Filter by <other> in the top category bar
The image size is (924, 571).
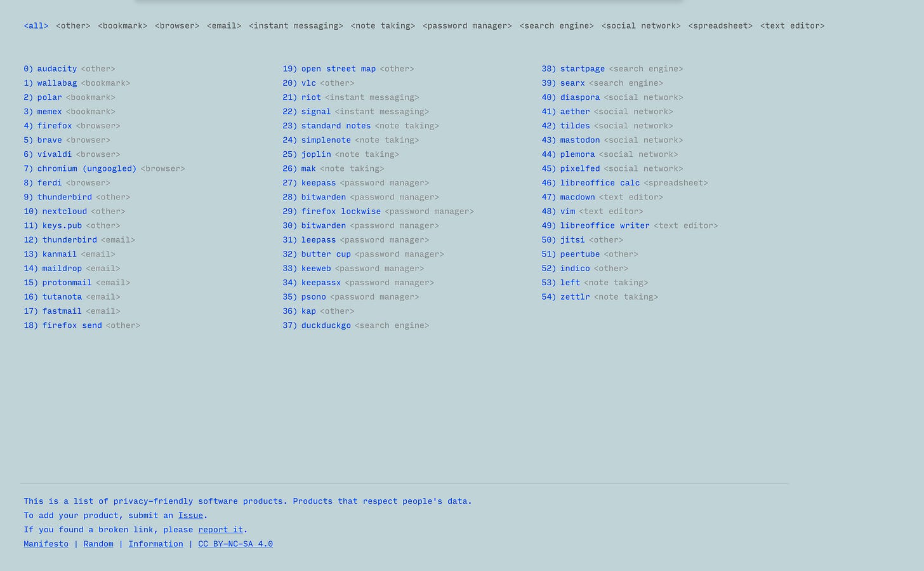[73, 26]
